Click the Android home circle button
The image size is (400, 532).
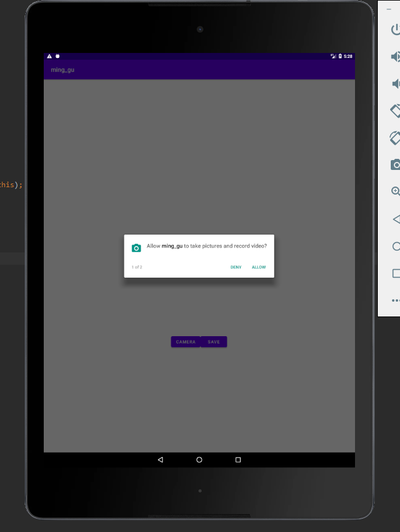click(199, 460)
